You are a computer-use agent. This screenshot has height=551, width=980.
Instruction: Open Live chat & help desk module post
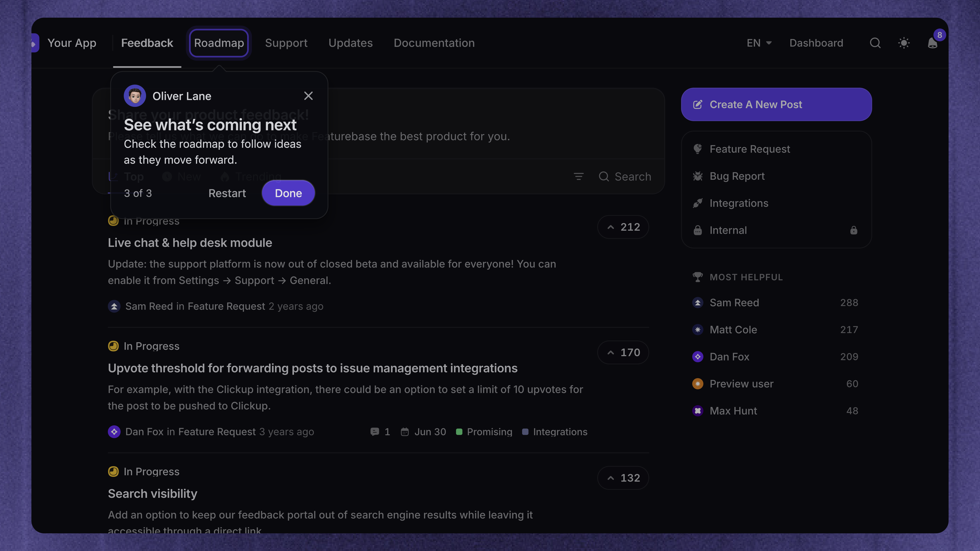click(x=190, y=243)
